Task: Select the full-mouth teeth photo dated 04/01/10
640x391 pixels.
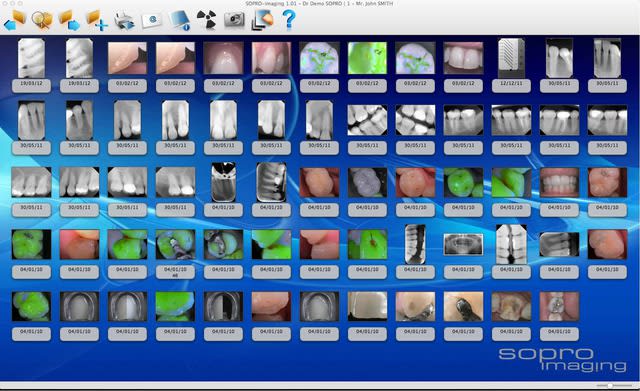Action: coord(559,182)
